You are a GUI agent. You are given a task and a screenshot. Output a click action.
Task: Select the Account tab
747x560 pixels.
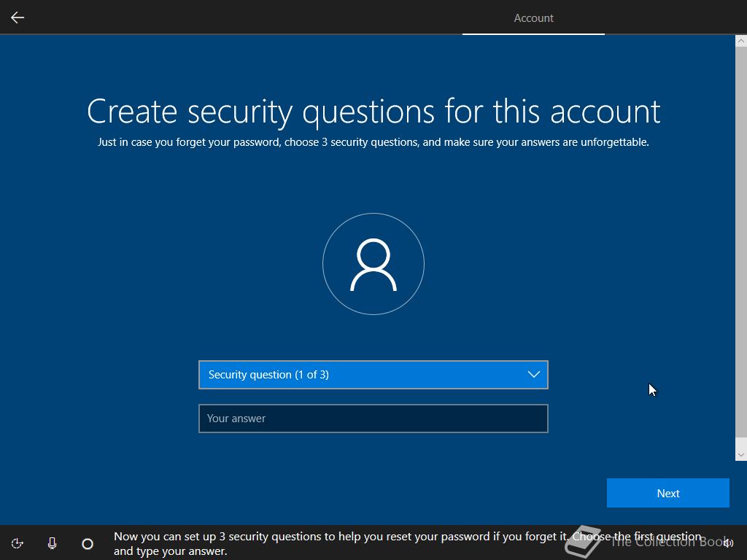533,18
